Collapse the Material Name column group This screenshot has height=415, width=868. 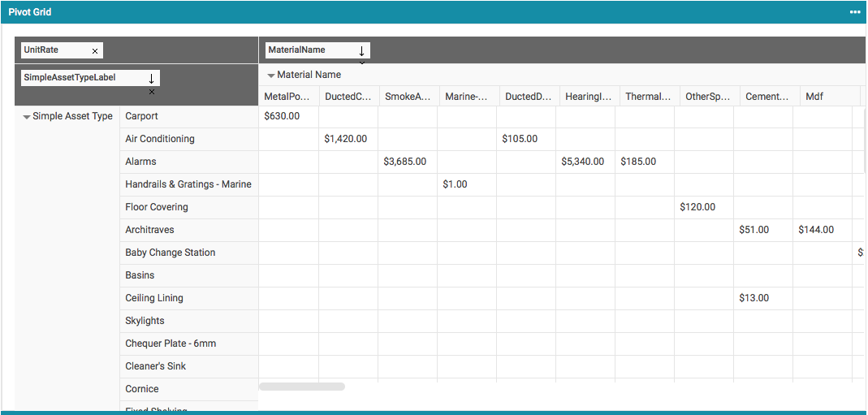(x=271, y=76)
